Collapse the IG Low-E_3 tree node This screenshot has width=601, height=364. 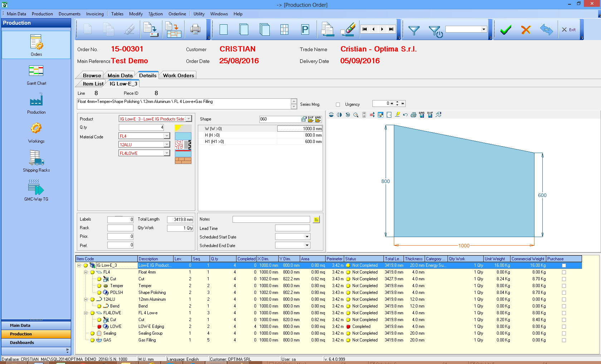point(79,266)
